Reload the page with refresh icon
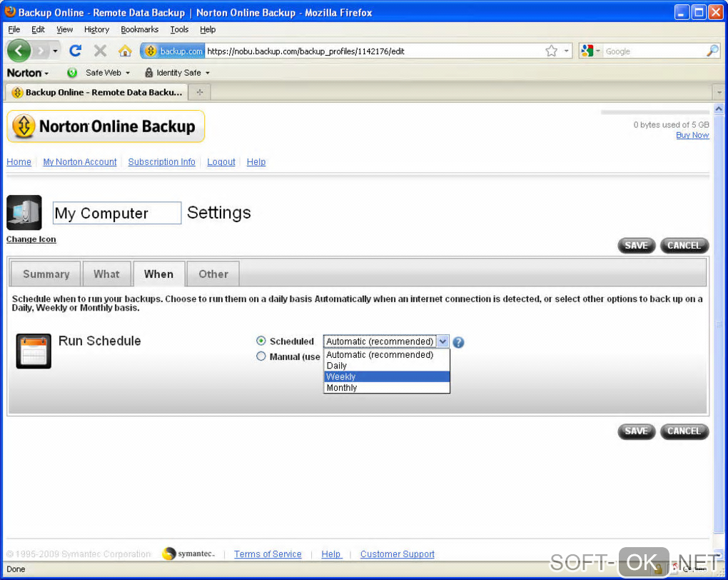 pos(75,51)
